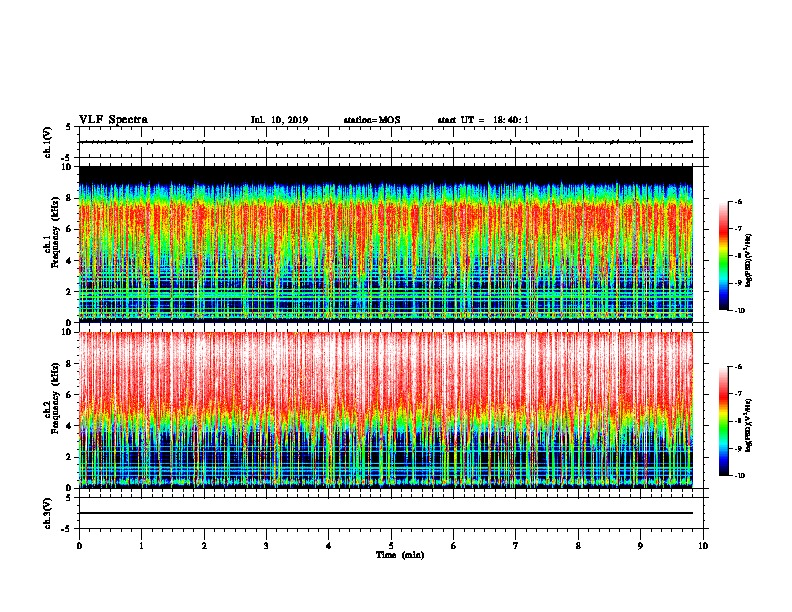Click the "-10" tick on ch.2 color bar
Viewport: 792px width, 612px height.
pyautogui.click(x=739, y=476)
